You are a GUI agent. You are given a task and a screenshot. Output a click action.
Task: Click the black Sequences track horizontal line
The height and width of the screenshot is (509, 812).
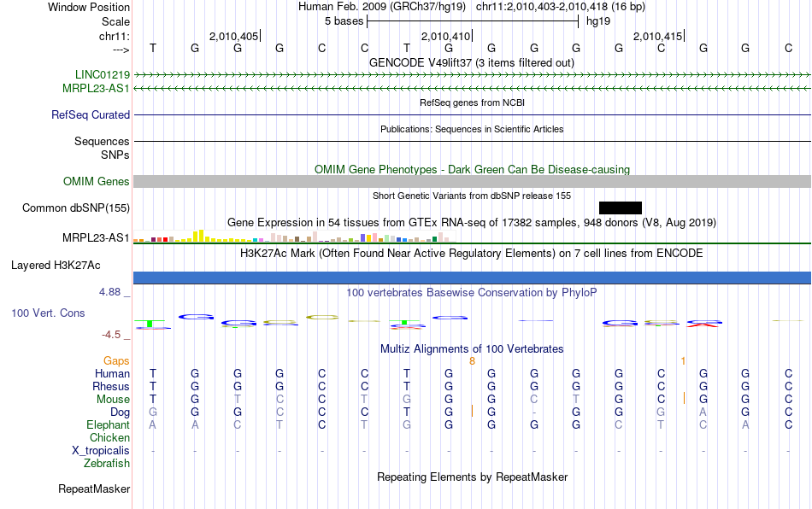(x=472, y=141)
